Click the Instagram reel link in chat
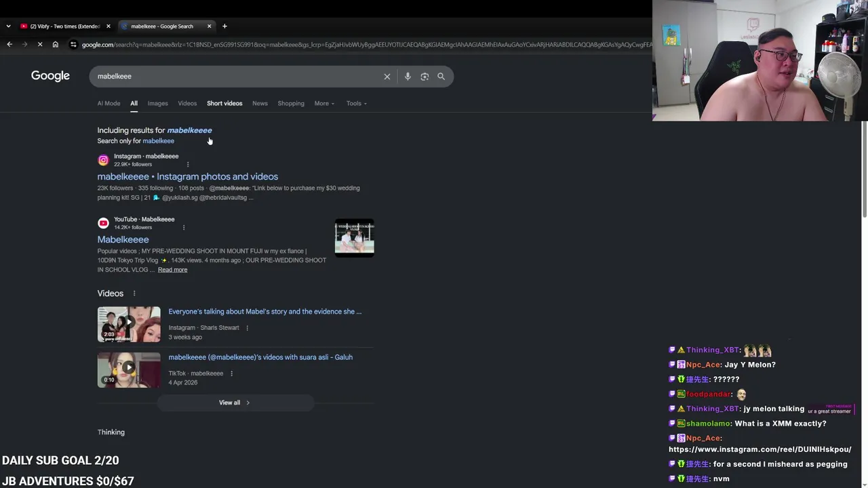Viewport: 868px width, 488px height. point(759,449)
